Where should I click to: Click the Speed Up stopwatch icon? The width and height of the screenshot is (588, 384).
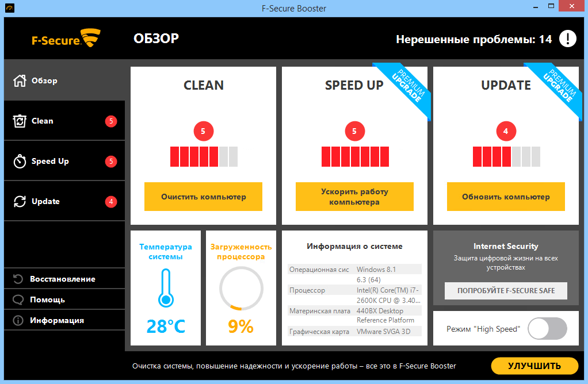click(20, 161)
